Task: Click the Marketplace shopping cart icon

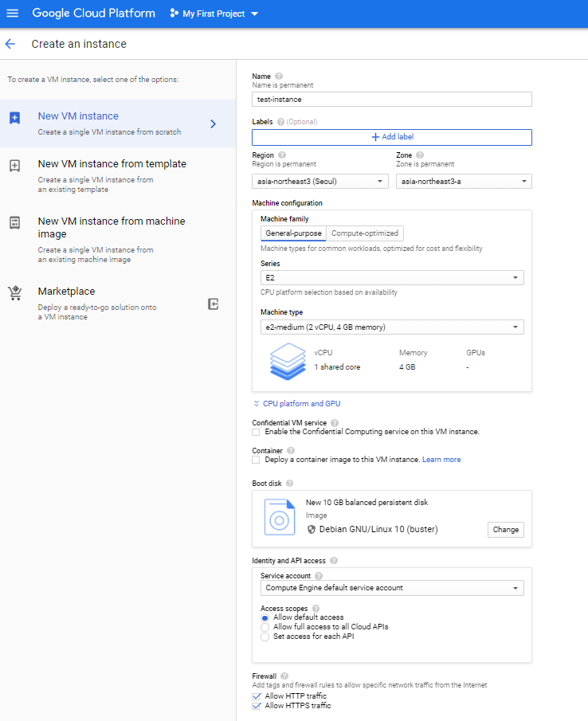Action: [x=14, y=293]
